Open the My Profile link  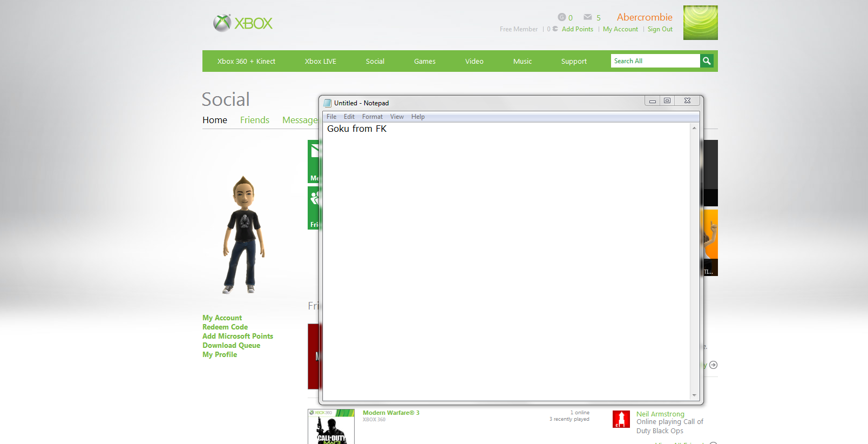(220, 354)
